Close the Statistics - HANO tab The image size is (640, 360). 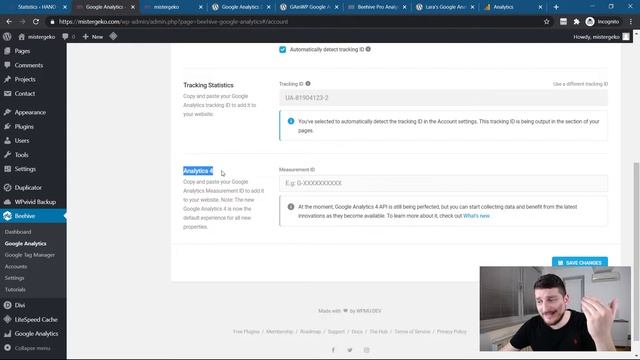[x=64, y=7]
